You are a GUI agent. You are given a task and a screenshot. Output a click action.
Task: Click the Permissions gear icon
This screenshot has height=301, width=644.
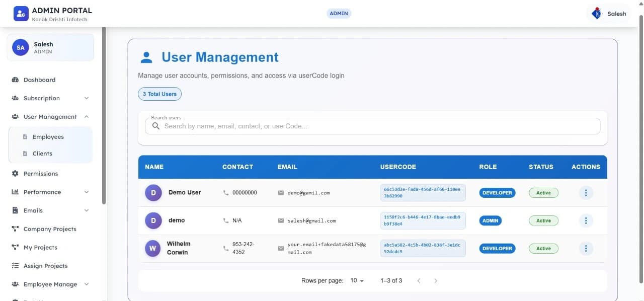15,174
